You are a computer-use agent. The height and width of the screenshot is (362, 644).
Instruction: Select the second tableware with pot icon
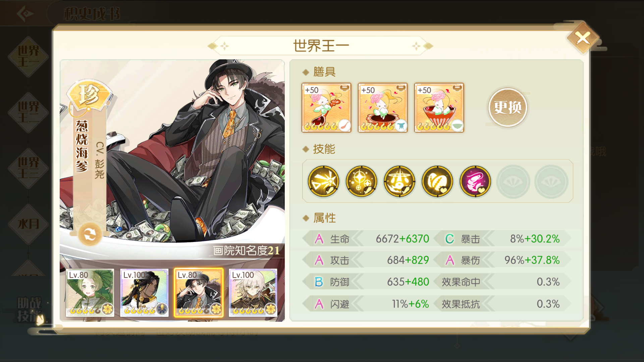[x=383, y=108]
